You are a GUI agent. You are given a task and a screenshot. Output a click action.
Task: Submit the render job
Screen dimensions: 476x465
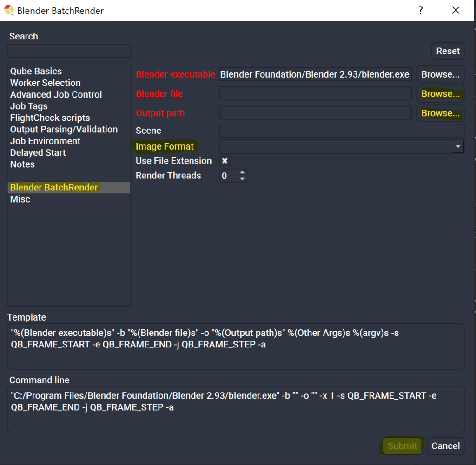click(x=402, y=446)
